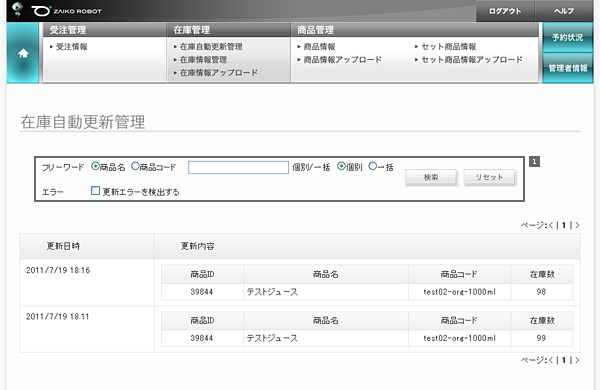Select page 1 in bottom pager

(x=564, y=360)
